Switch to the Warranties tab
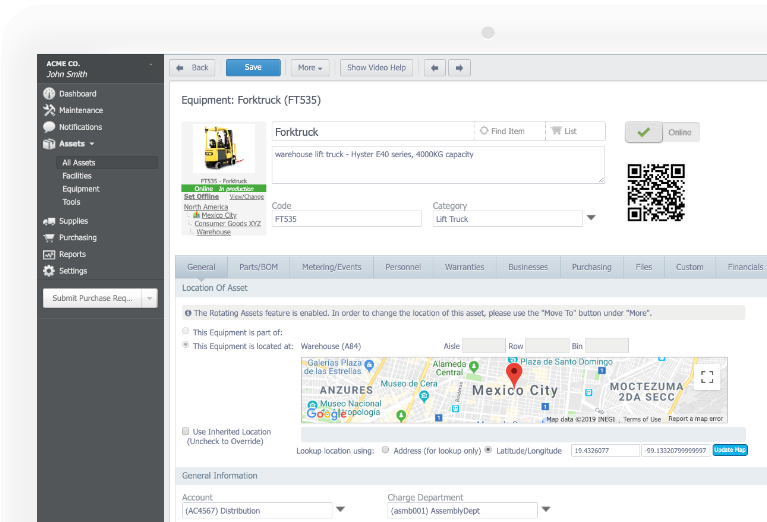767x522 pixels. pyautogui.click(x=464, y=267)
